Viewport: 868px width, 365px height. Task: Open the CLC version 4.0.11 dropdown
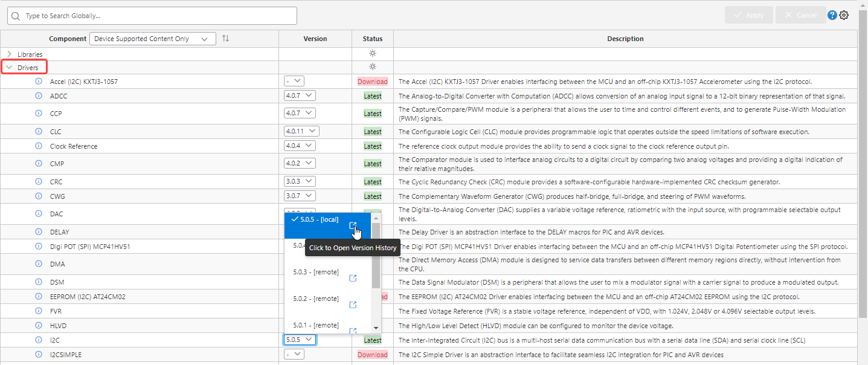pos(301,132)
